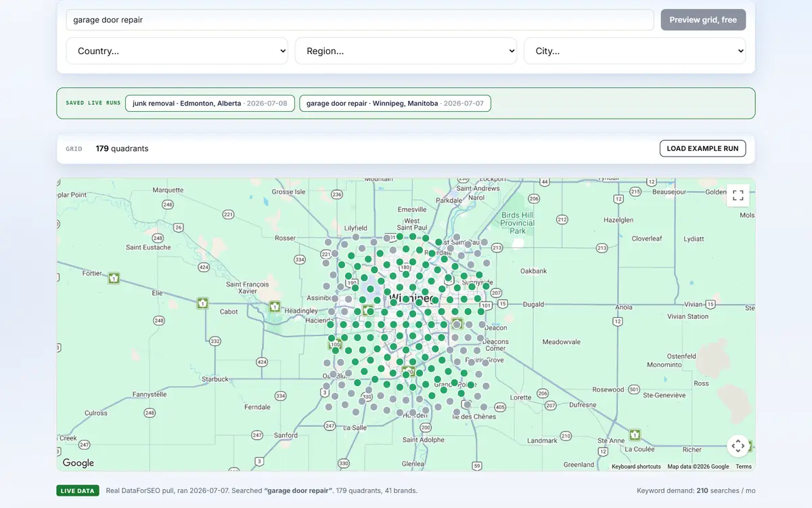The height and width of the screenshot is (508, 812).
Task: Click the Map data ©2026 Google text
Action: point(698,467)
